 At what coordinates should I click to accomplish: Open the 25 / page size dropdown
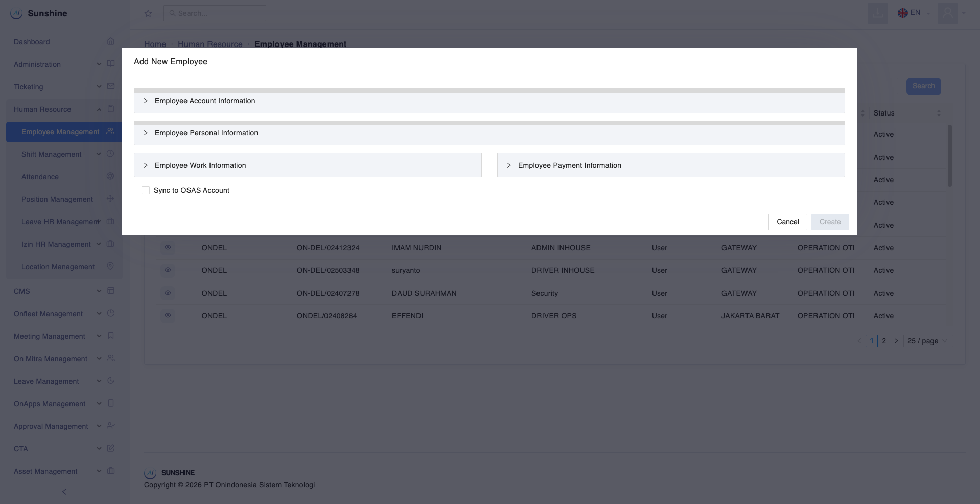click(x=927, y=341)
